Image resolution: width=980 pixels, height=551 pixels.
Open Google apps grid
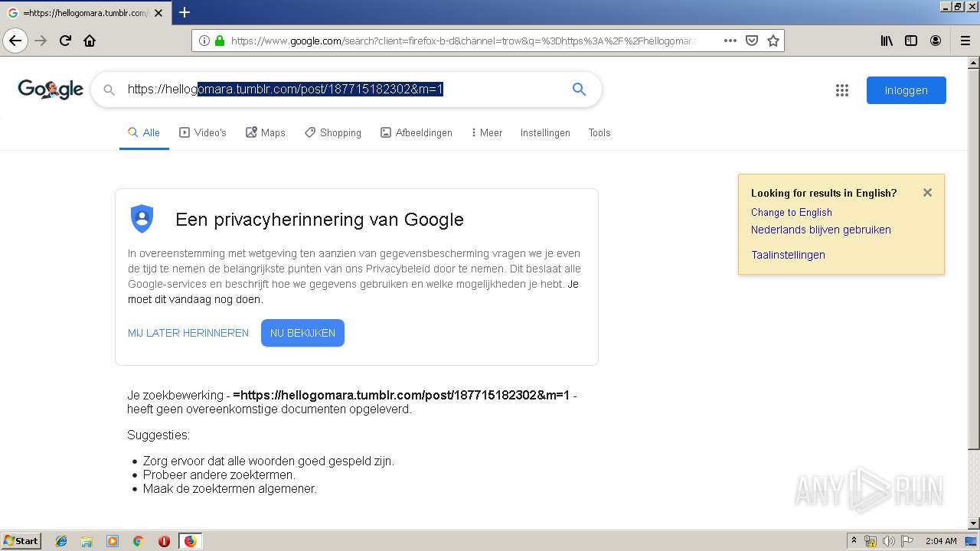point(842,90)
